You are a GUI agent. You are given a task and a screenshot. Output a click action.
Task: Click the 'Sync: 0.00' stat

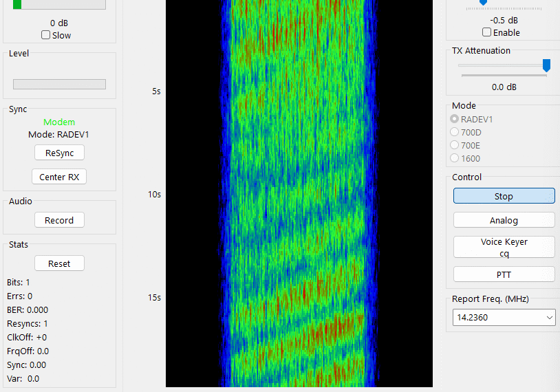click(26, 365)
